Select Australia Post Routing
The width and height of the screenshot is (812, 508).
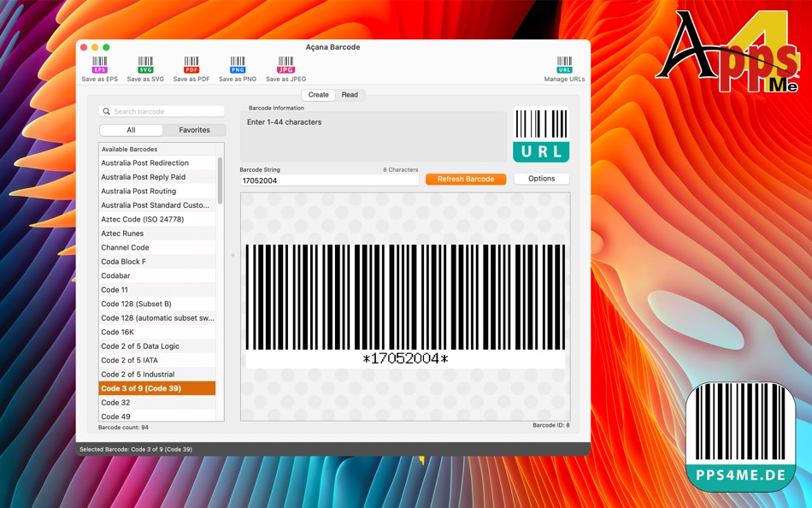point(157,191)
